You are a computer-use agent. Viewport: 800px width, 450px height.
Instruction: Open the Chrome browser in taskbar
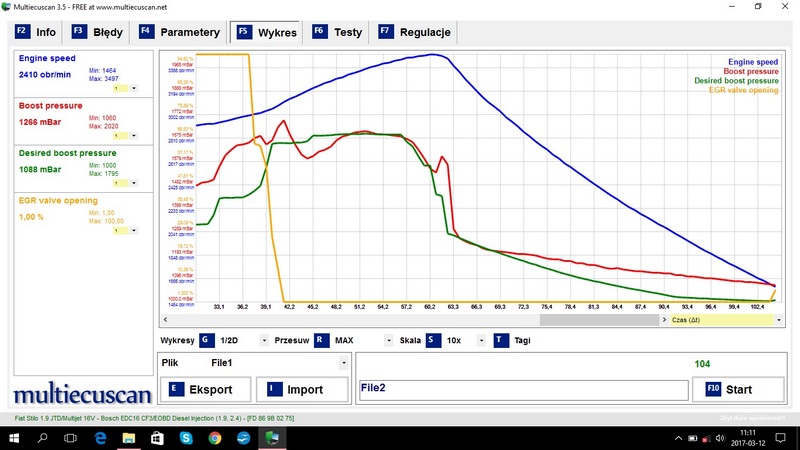point(215,438)
